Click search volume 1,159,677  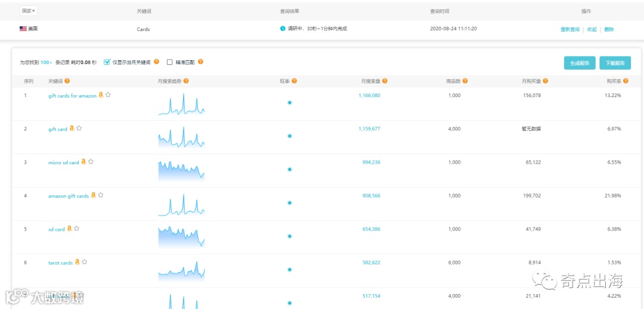pos(369,129)
